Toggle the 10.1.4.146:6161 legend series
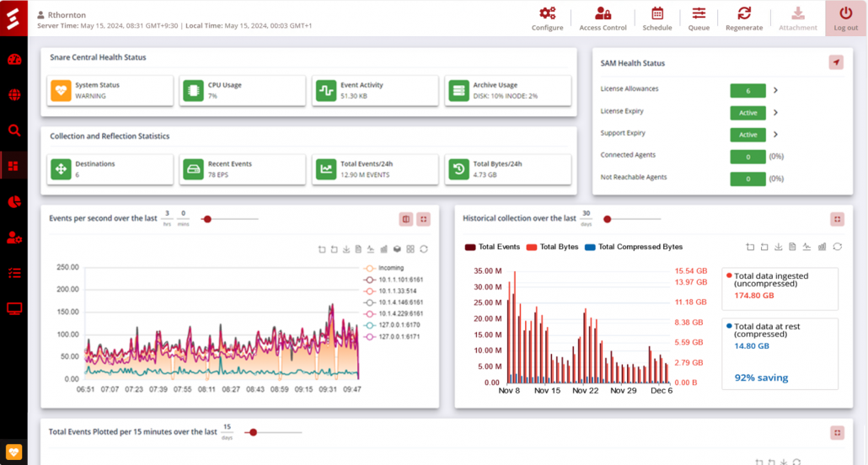 click(x=393, y=302)
